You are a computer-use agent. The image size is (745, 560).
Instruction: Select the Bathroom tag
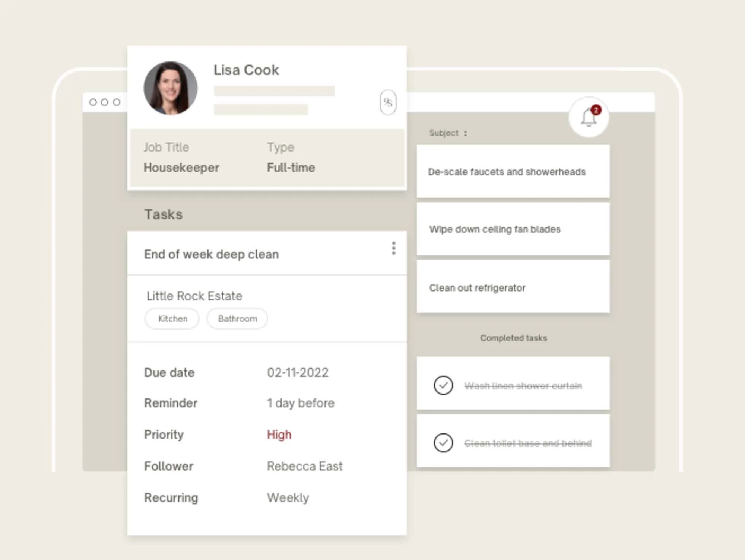237,319
